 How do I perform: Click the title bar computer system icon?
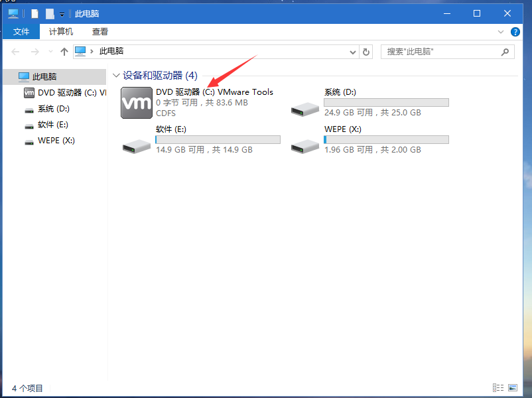pyautogui.click(x=13, y=13)
